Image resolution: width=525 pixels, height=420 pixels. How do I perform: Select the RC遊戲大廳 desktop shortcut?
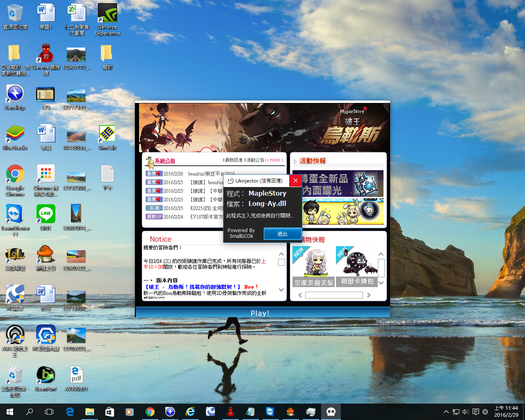(46, 338)
